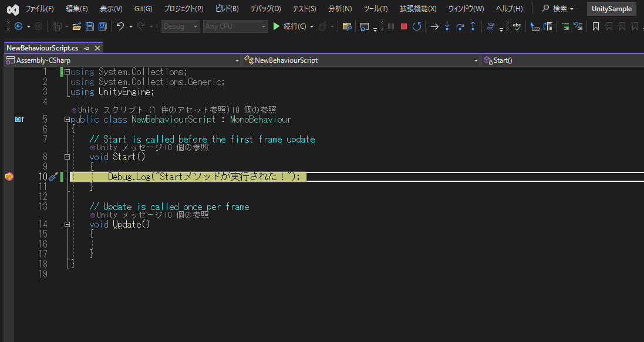Show next statement arrow icon
This screenshot has height=342, width=644.
pos(434,26)
